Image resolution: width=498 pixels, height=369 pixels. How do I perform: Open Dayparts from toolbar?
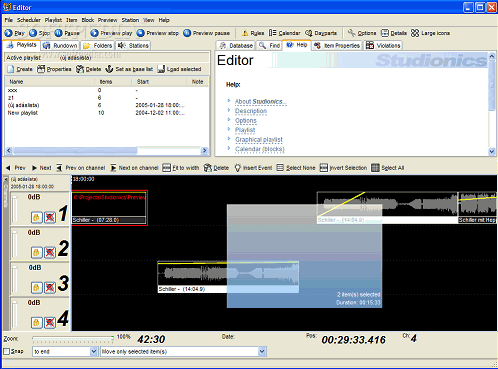tap(321, 33)
